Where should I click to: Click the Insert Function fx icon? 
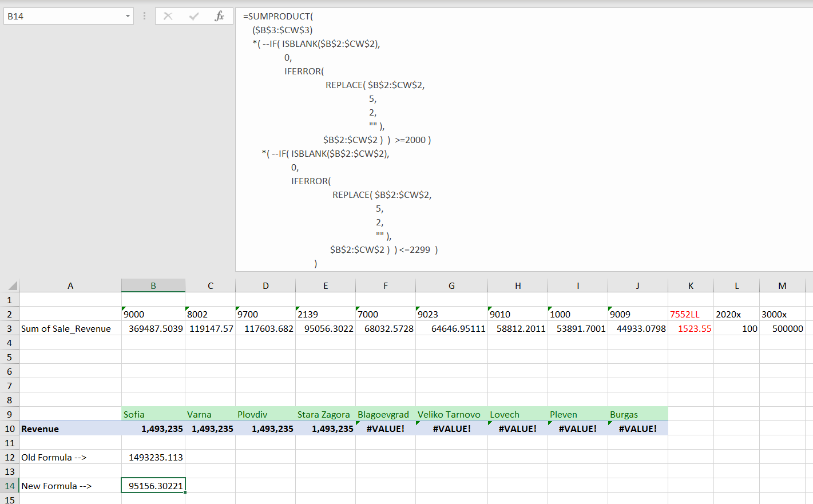tap(219, 16)
